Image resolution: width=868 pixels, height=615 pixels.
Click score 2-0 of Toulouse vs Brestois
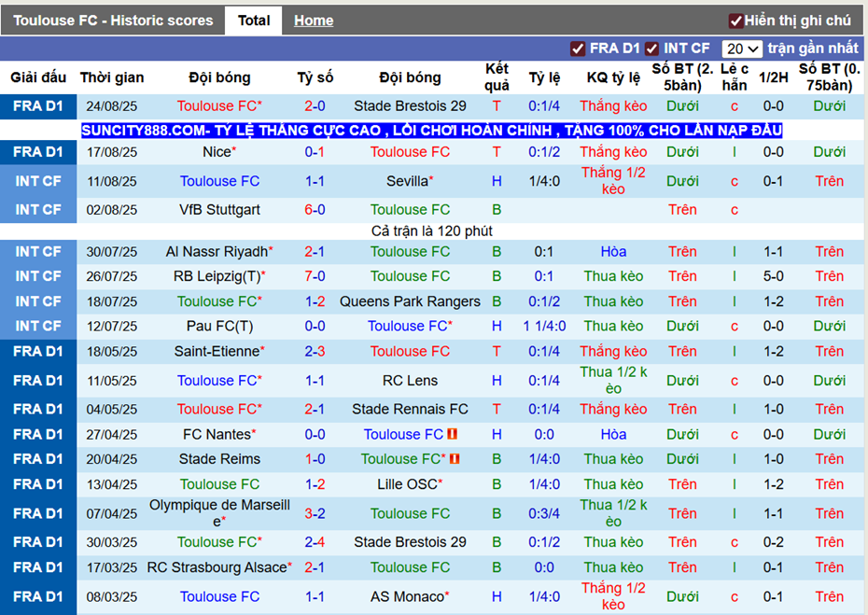coord(315,105)
